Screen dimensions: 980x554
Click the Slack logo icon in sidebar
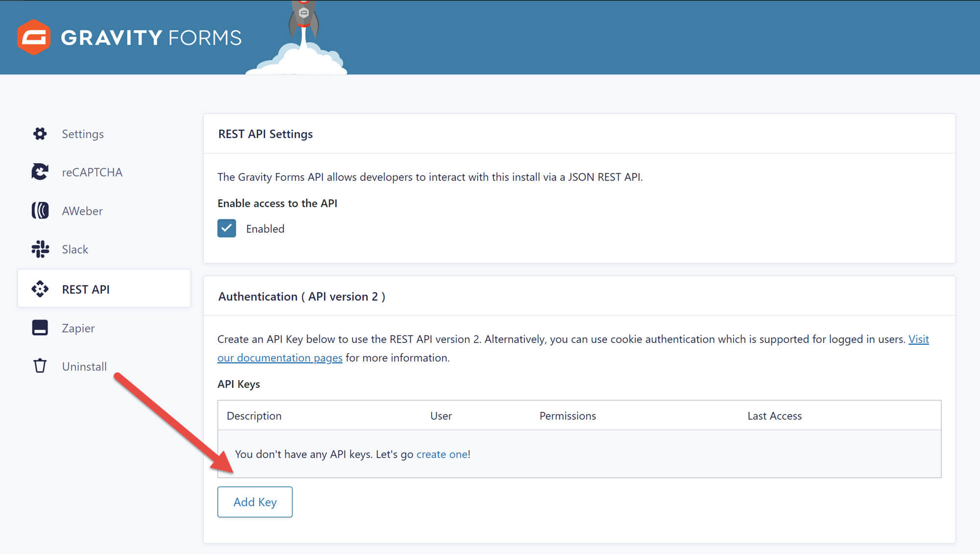click(40, 249)
